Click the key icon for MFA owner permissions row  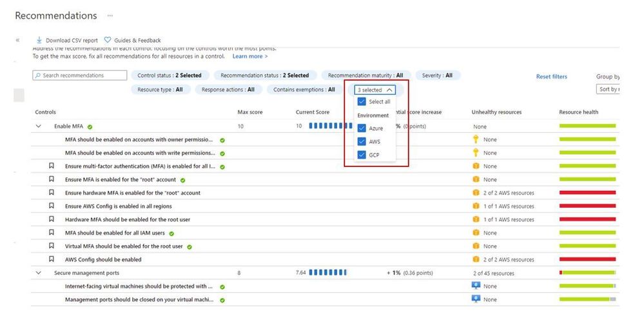[476, 139]
